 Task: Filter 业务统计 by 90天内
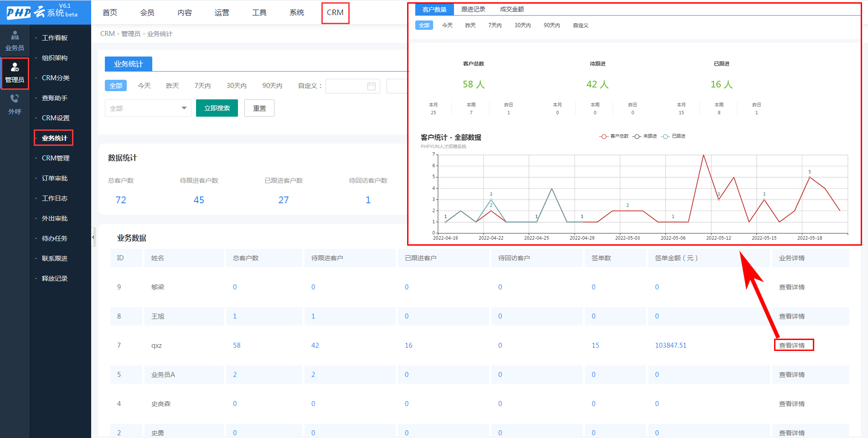pyautogui.click(x=272, y=86)
